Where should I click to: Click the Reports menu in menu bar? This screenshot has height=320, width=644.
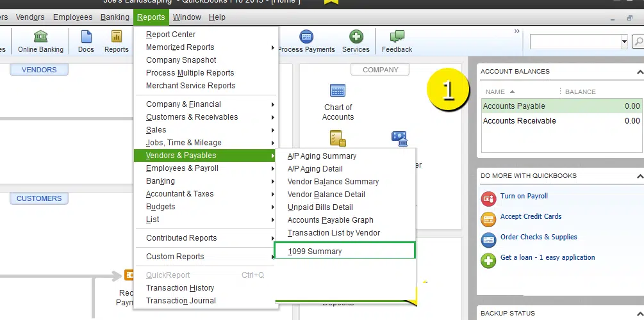click(x=151, y=17)
